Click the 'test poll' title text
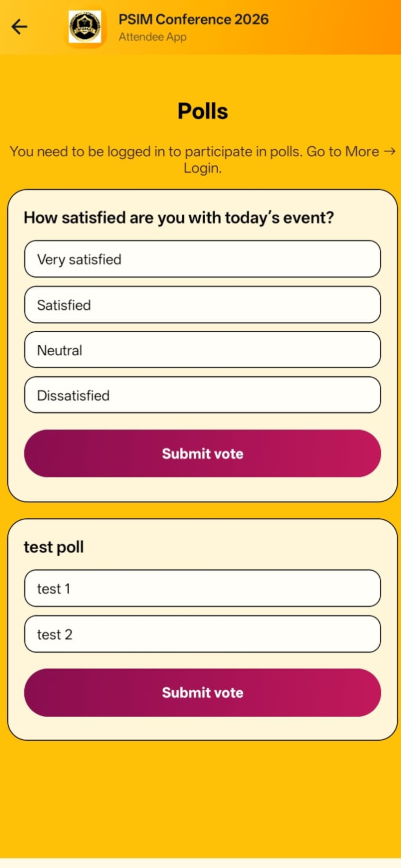This screenshot has height=868, width=401. click(54, 547)
